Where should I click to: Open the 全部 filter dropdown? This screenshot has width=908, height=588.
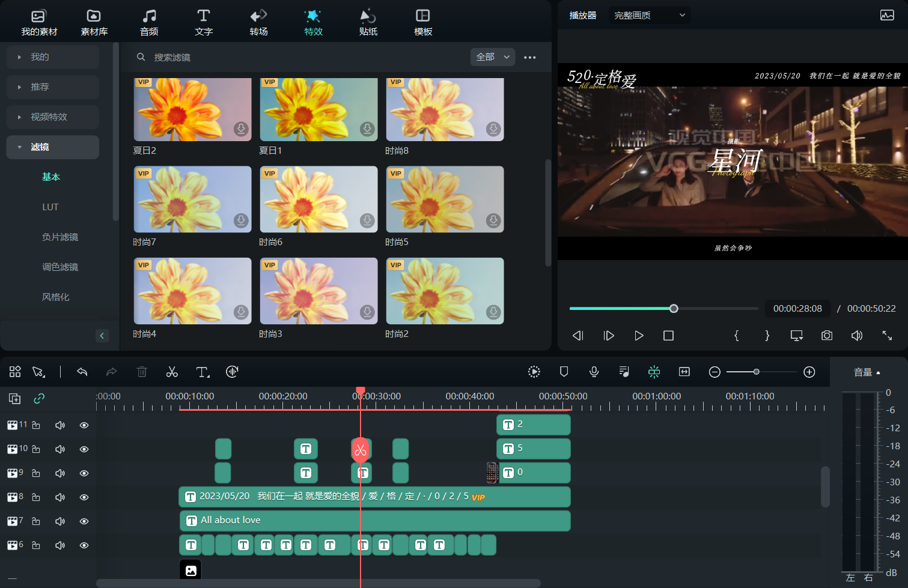tap(492, 57)
